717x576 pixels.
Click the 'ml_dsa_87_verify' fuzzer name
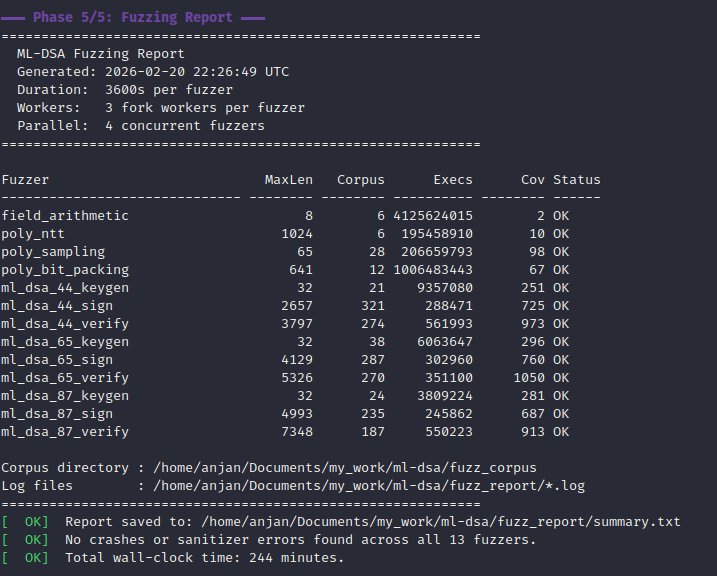tap(65, 432)
